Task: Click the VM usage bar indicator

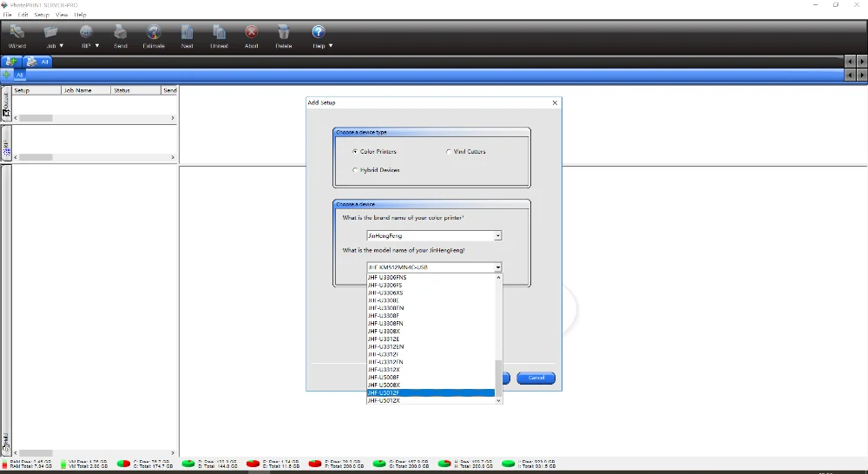Action: pos(63,464)
